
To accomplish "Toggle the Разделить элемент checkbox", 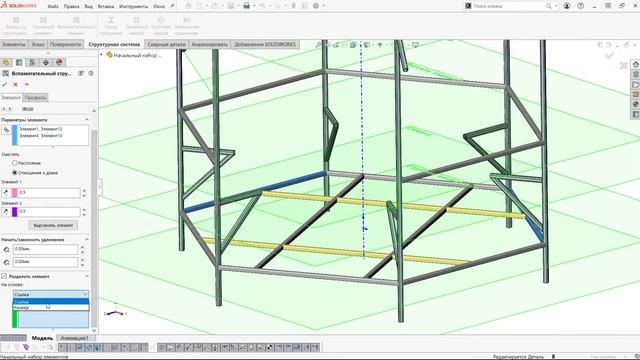I will coord(4,276).
